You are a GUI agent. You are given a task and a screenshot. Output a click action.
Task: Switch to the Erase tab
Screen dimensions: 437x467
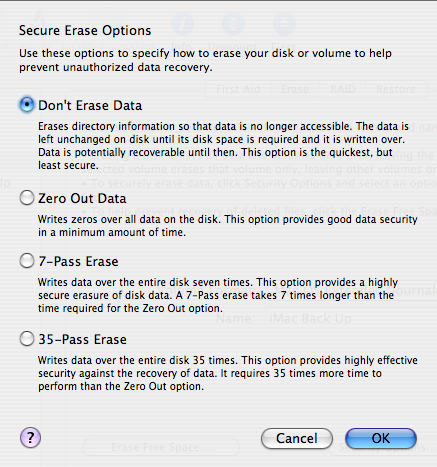(x=295, y=89)
